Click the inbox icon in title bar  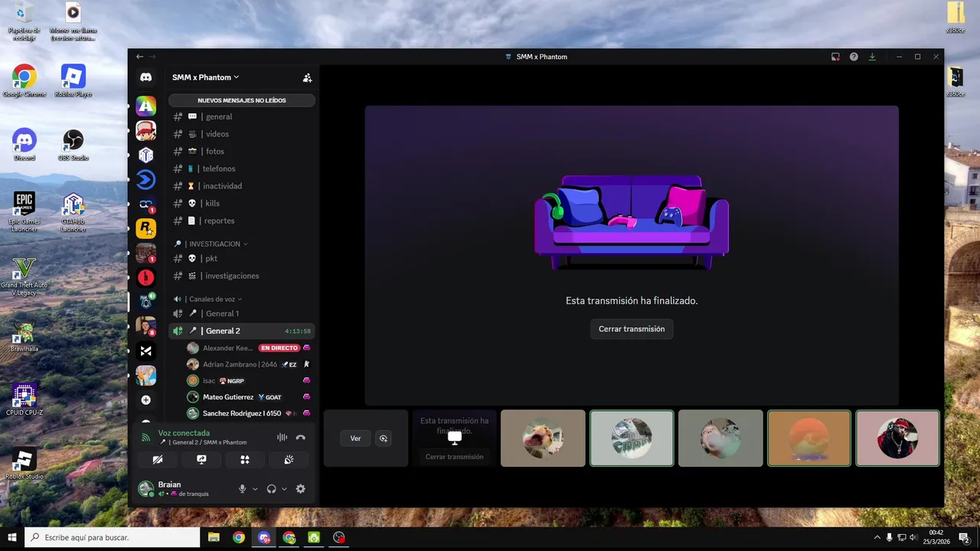pos(835,57)
